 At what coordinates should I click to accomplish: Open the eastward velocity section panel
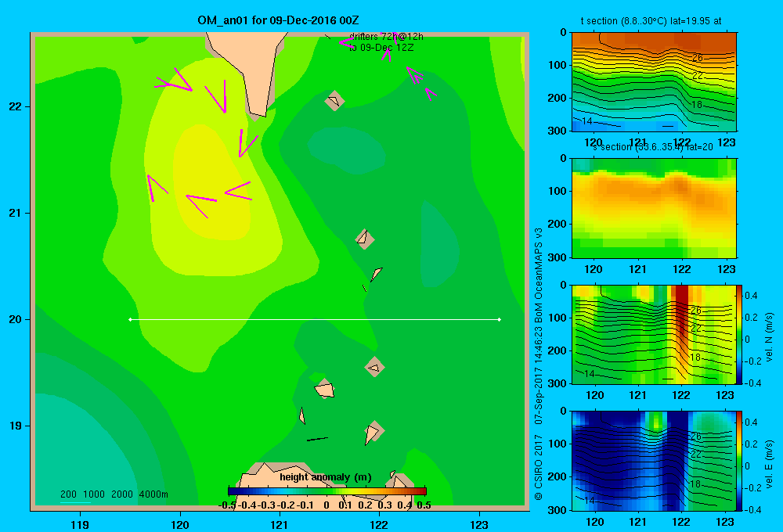click(654, 461)
